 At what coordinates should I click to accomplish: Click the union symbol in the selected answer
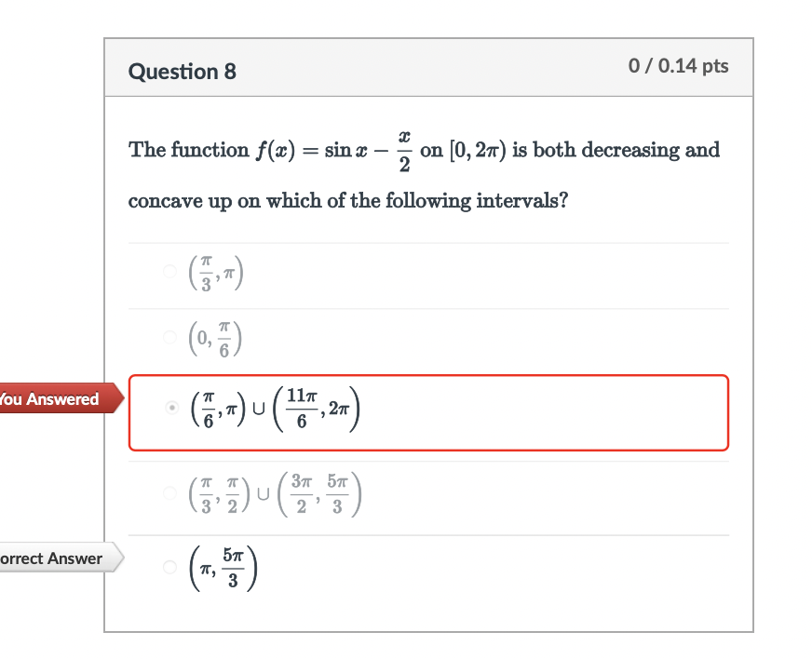(x=258, y=407)
